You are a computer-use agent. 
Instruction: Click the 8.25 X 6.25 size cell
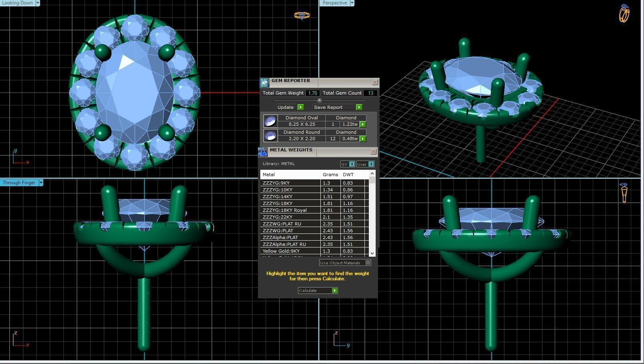pos(302,125)
